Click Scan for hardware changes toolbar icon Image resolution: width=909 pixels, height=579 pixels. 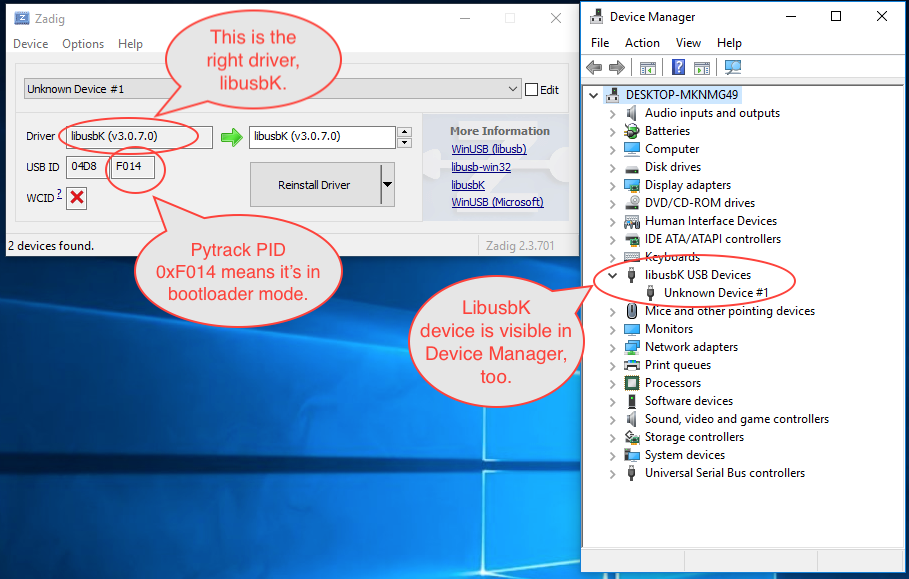point(733,68)
